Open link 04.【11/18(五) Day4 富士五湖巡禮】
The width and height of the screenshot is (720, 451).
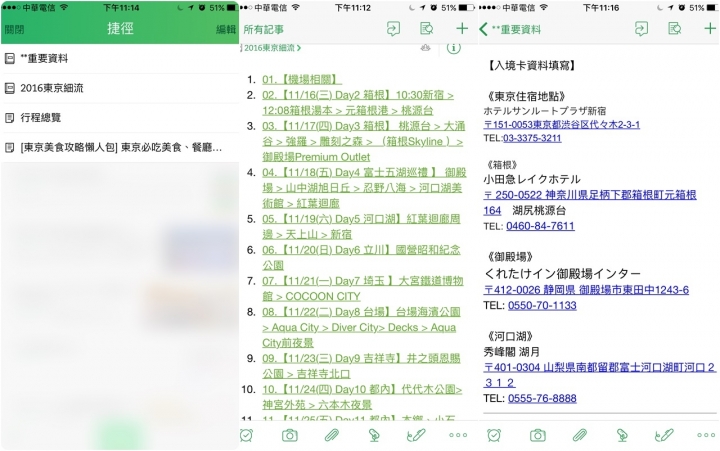364,188
